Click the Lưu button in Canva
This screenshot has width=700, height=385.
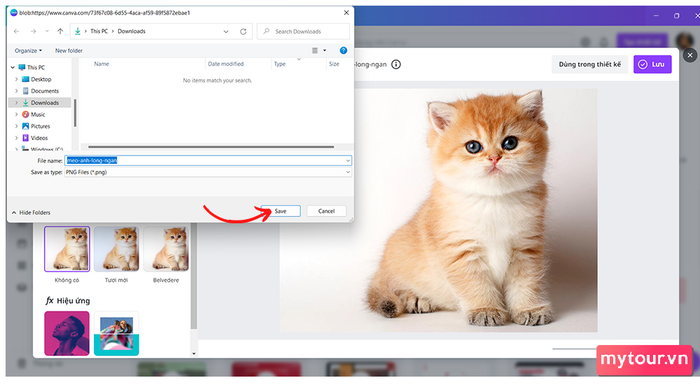pyautogui.click(x=652, y=64)
